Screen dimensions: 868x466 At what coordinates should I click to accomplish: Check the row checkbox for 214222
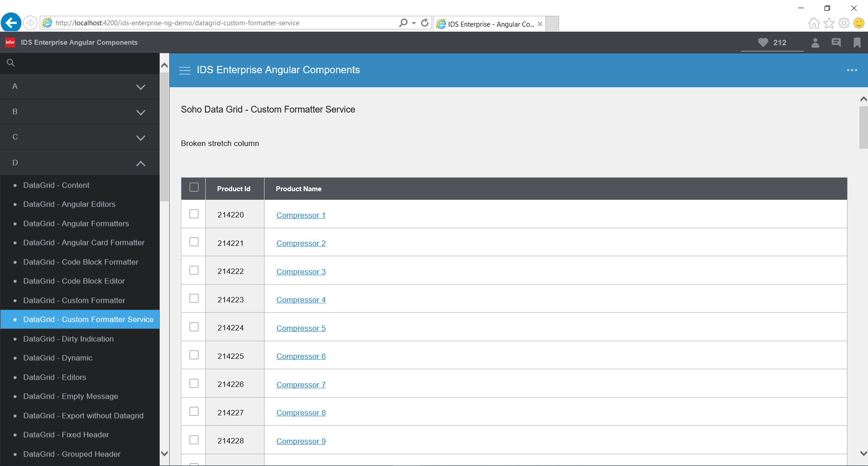[194, 270]
